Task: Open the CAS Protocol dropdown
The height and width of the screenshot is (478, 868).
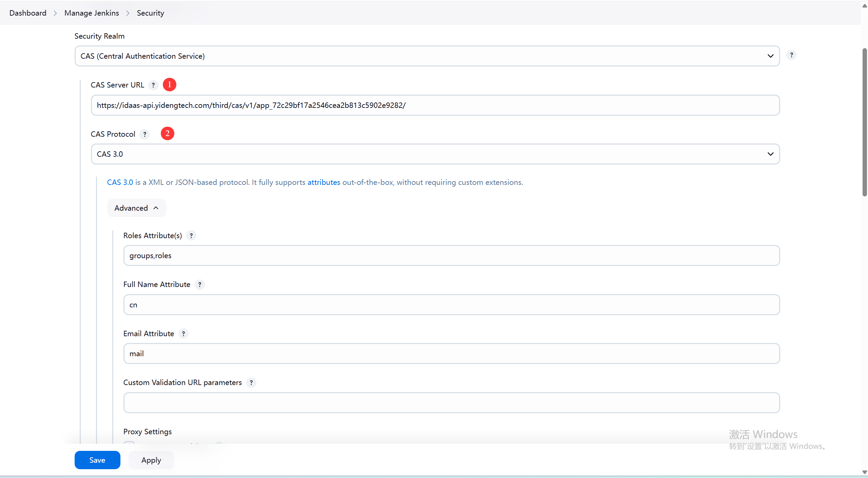Action: [435, 154]
